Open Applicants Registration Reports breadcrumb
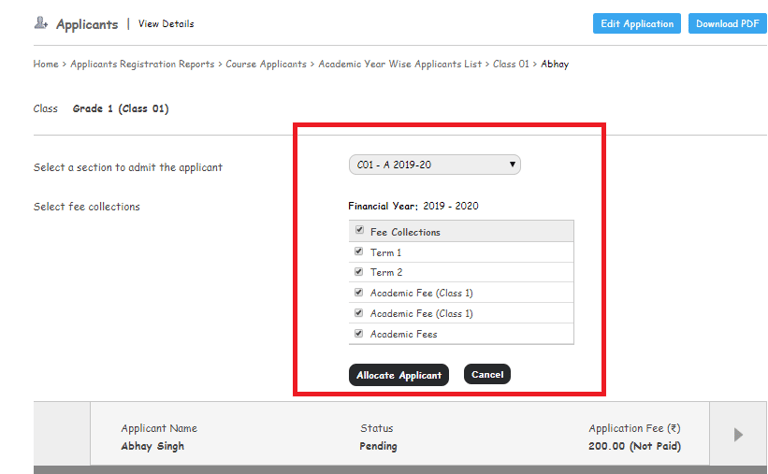Image resolution: width=768 pixels, height=474 pixels. (142, 64)
